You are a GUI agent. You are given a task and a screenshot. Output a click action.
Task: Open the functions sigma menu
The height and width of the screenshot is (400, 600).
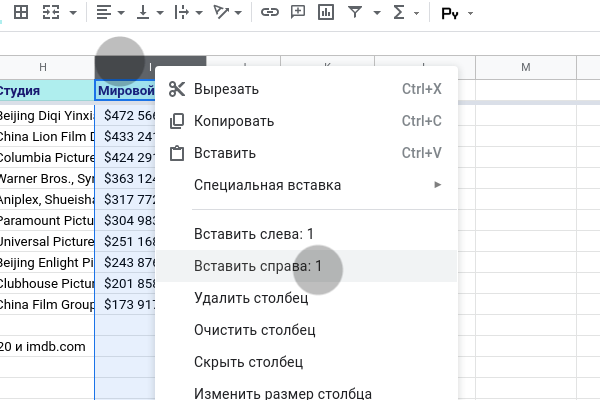tap(399, 13)
